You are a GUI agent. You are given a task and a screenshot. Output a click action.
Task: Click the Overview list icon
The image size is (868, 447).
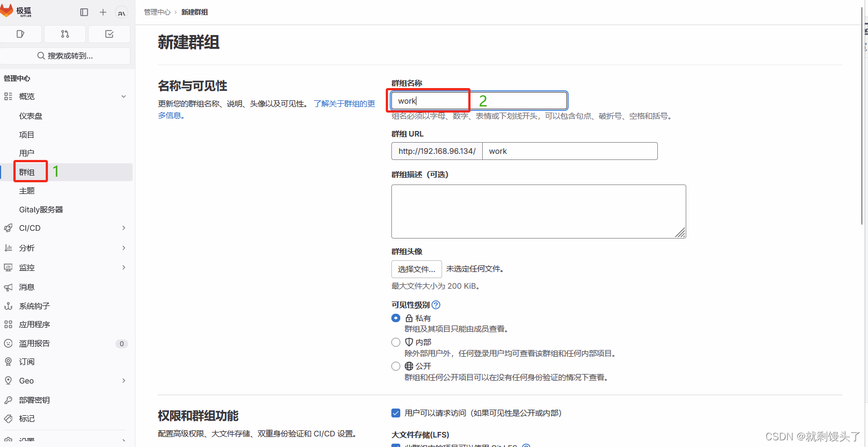click(x=8, y=96)
